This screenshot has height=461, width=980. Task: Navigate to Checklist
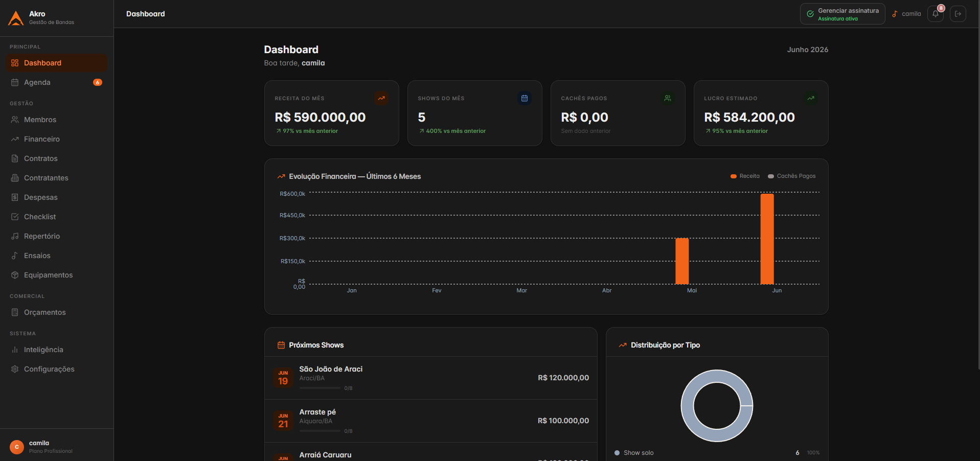57,217
